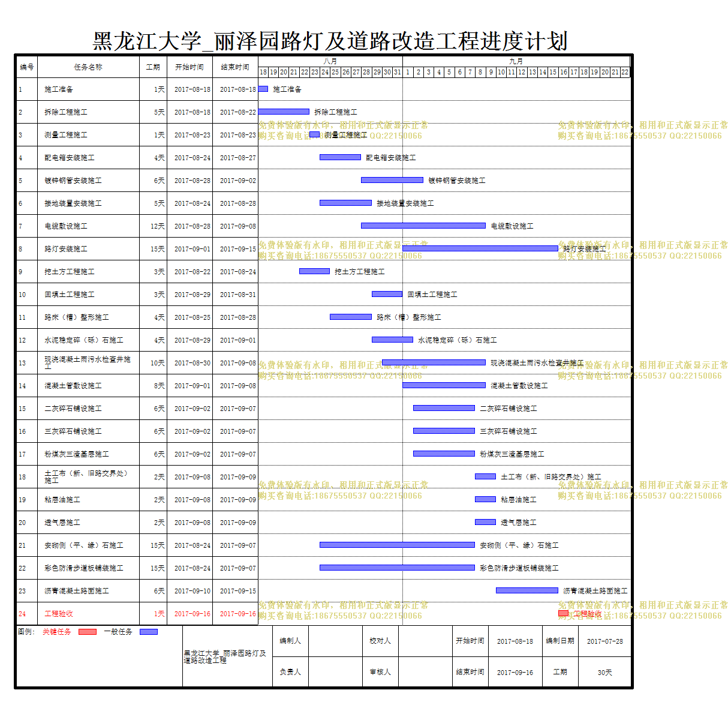Click row number 20 in the 编号 column
This screenshot has height=717, width=728.
tap(27, 523)
